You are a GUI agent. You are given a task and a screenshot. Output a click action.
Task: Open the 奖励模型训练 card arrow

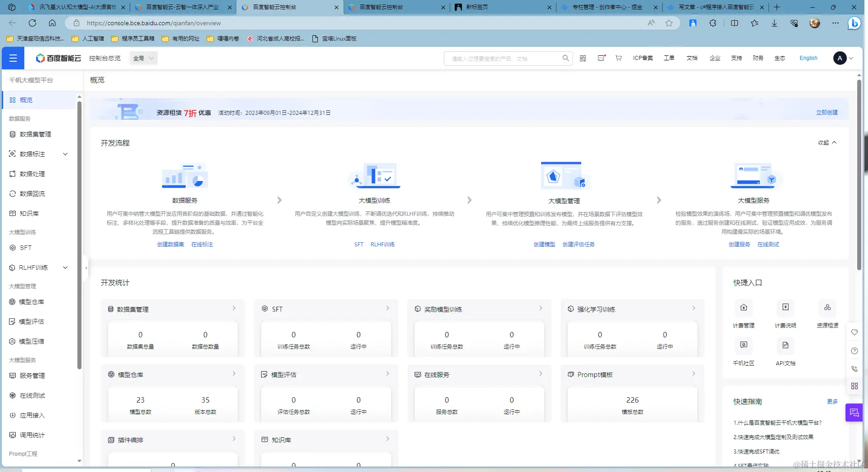pos(541,309)
